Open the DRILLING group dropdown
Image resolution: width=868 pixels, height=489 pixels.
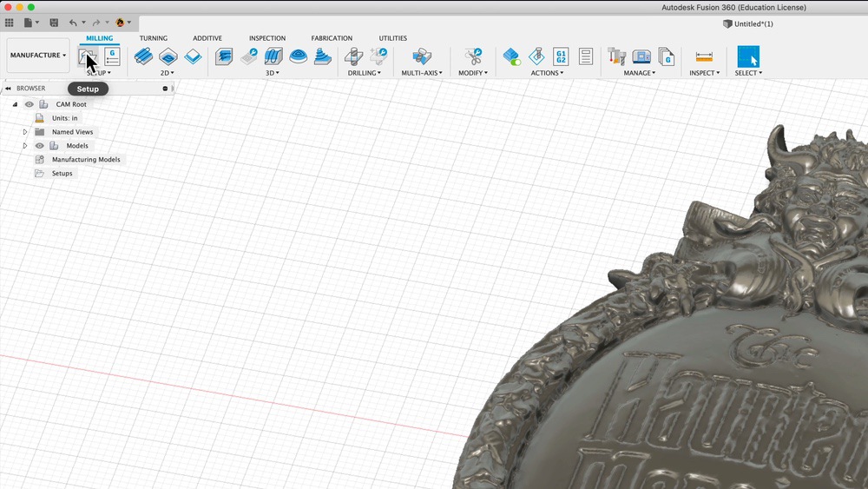[x=365, y=73]
